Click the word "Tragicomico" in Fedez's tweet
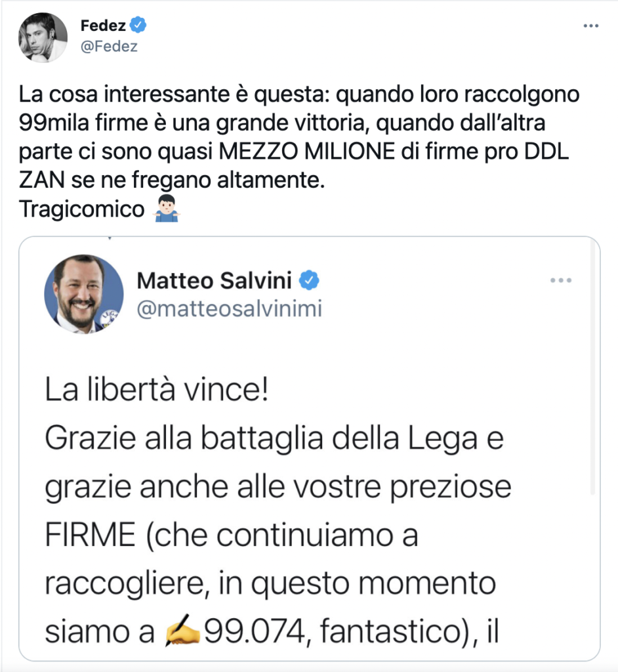The width and height of the screenshot is (618, 672). pos(81,209)
